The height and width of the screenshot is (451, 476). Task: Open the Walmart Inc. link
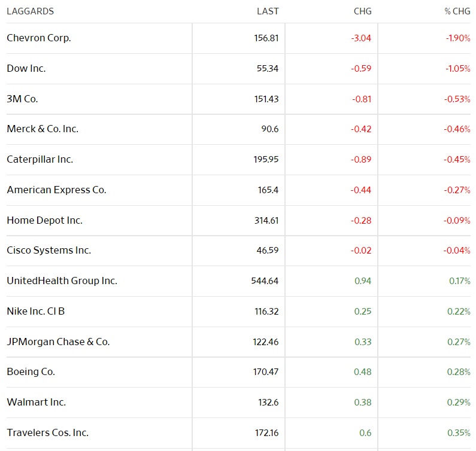tap(36, 402)
